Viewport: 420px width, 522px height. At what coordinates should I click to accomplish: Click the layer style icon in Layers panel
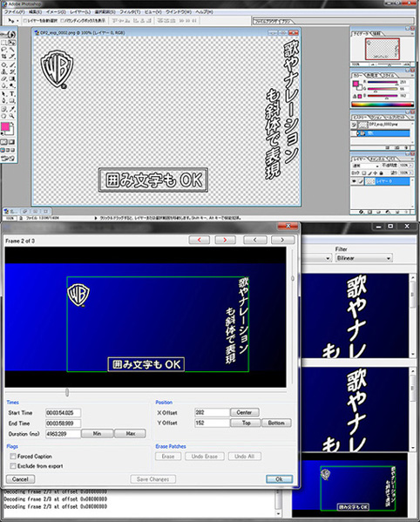coord(362,212)
